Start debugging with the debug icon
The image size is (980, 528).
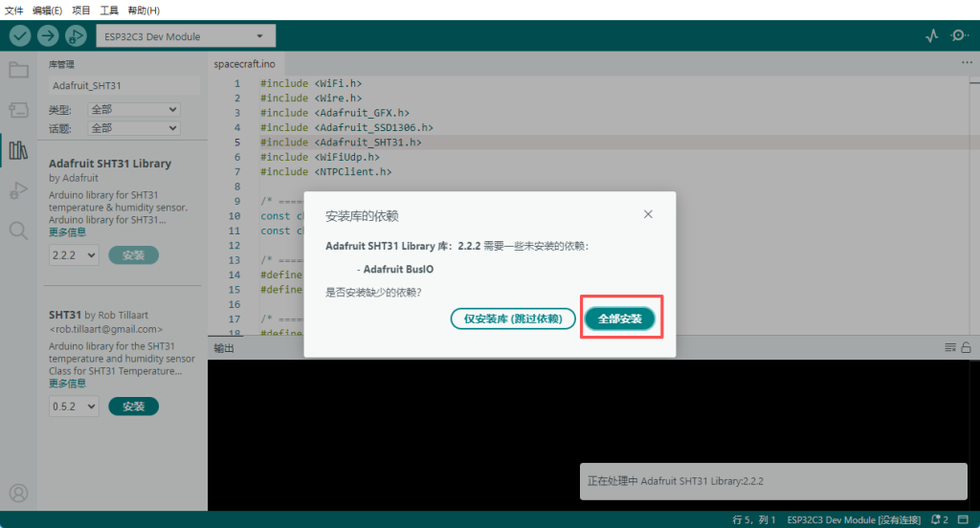76,35
